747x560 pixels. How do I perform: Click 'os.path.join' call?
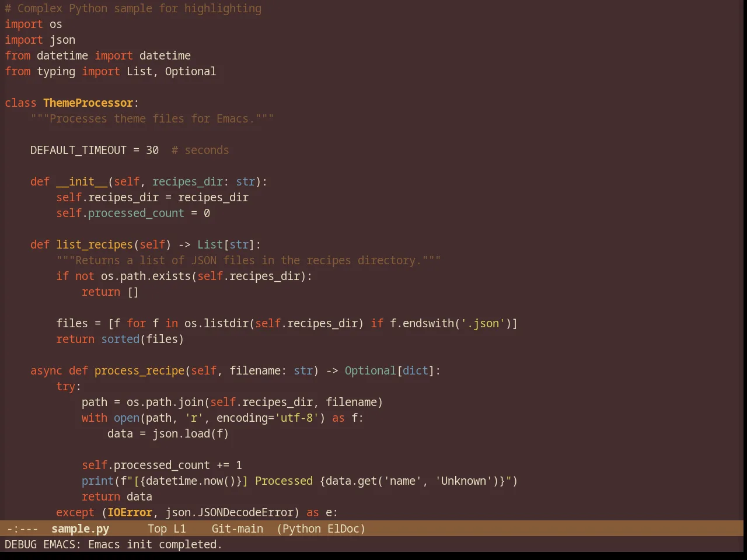pyautogui.click(x=165, y=402)
